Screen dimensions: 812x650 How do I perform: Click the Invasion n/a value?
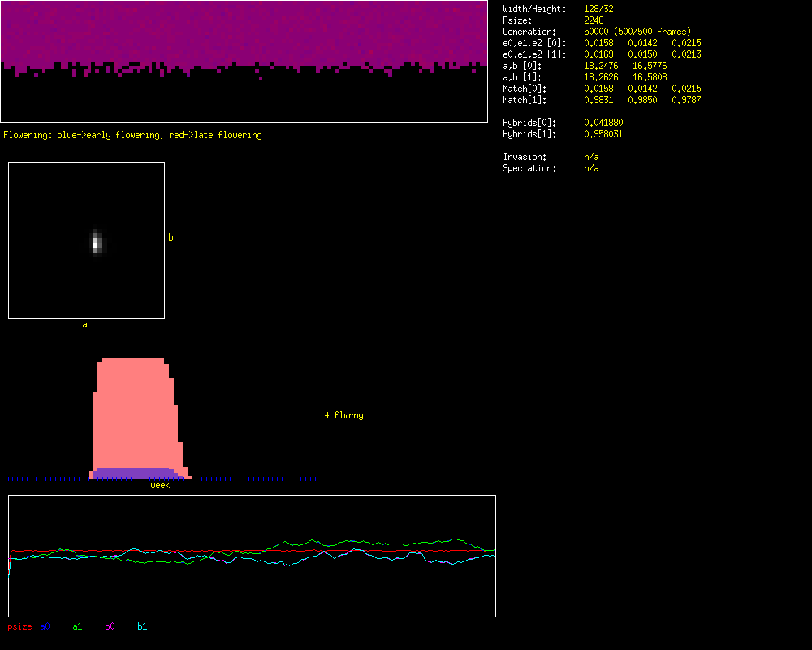pos(591,157)
